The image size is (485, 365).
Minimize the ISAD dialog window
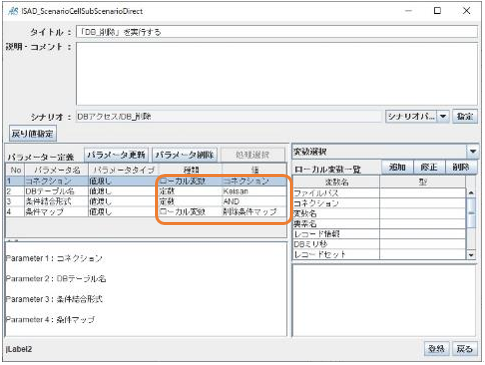409,11
